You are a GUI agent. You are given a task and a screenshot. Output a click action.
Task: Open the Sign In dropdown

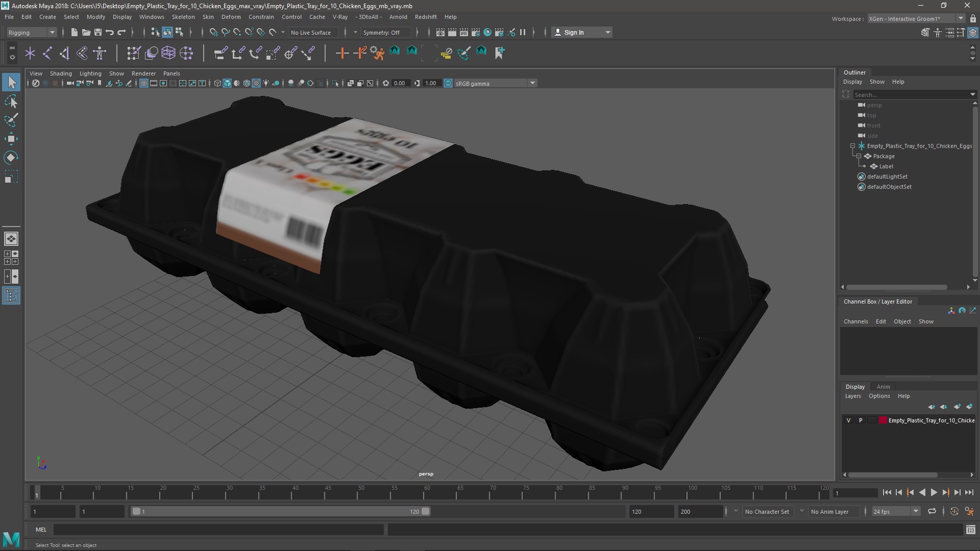582,32
